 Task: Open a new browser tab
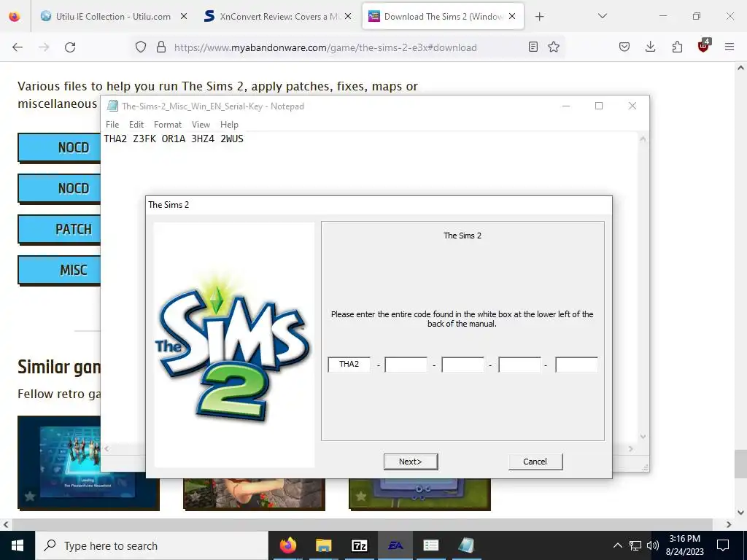539,17
